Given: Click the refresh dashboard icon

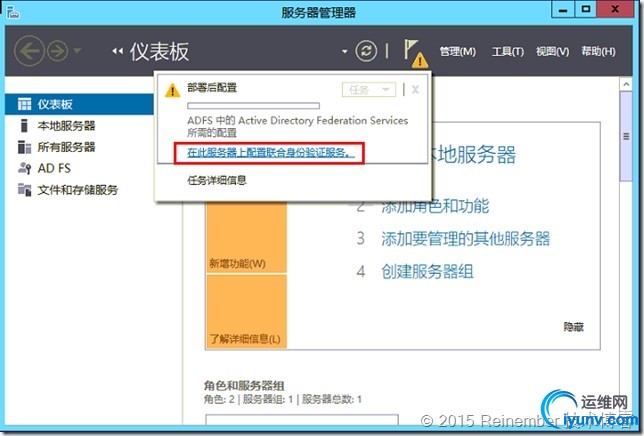Looking at the screenshot, I should [366, 51].
